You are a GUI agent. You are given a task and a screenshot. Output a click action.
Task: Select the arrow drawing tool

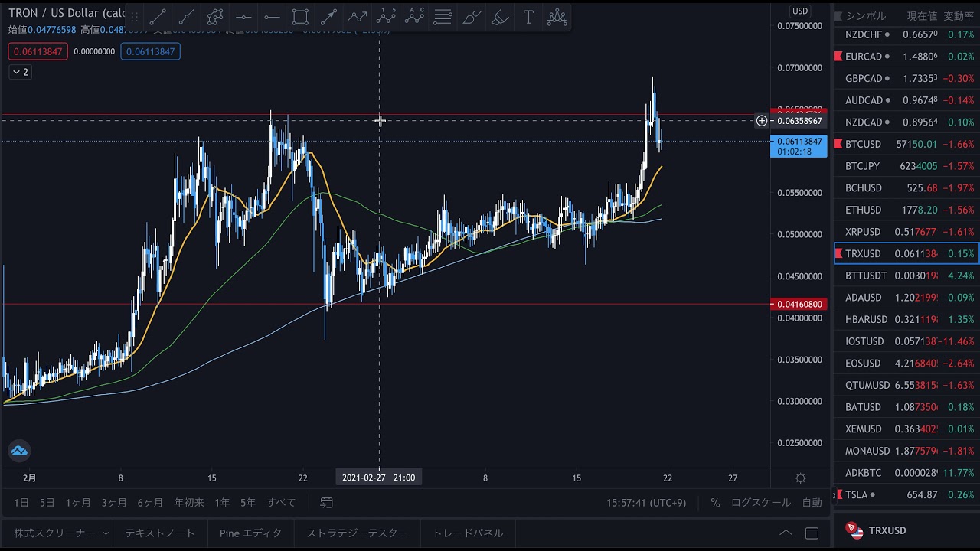coord(328,17)
